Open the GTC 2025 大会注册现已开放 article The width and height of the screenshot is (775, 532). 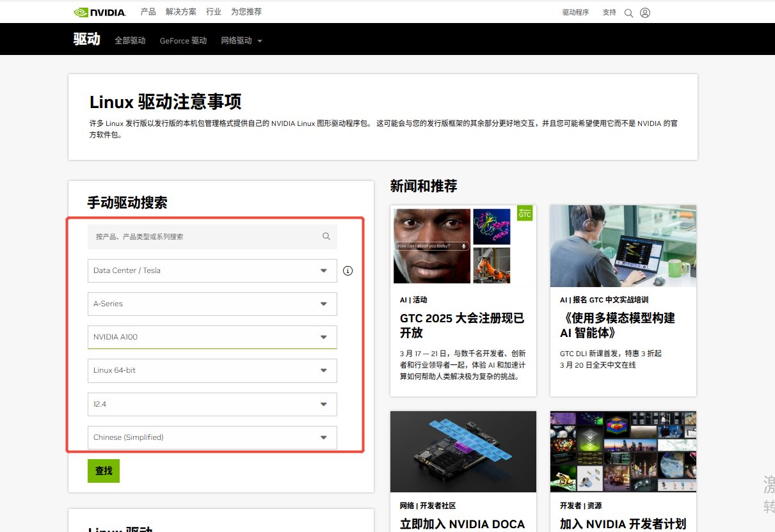click(462, 325)
